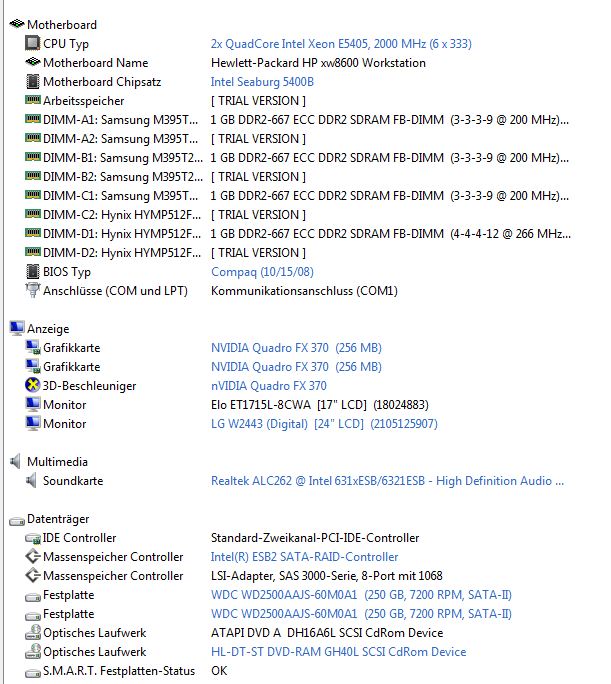Open the HL-DT-ST DVD-RAM GH40L link

coord(338,652)
